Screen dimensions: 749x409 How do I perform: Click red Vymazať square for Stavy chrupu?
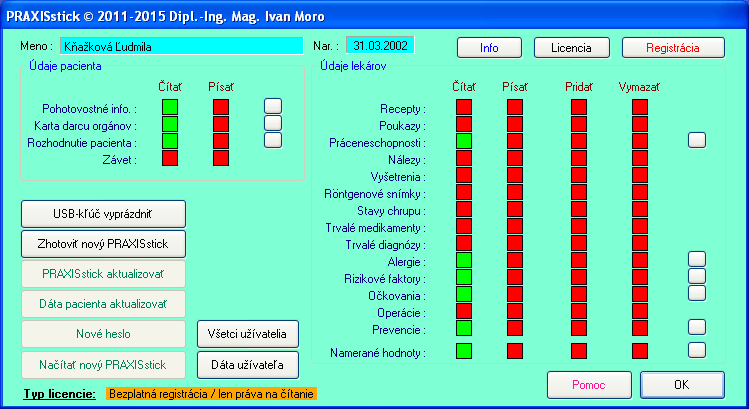pos(640,209)
